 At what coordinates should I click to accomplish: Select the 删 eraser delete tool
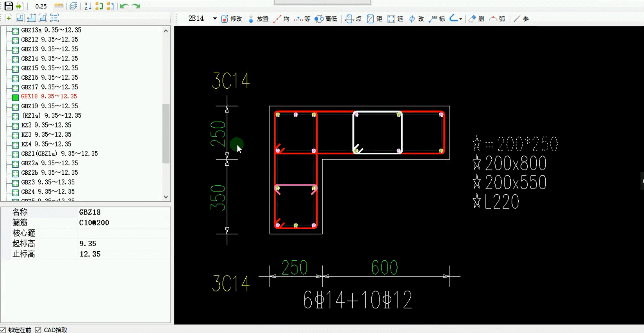476,19
